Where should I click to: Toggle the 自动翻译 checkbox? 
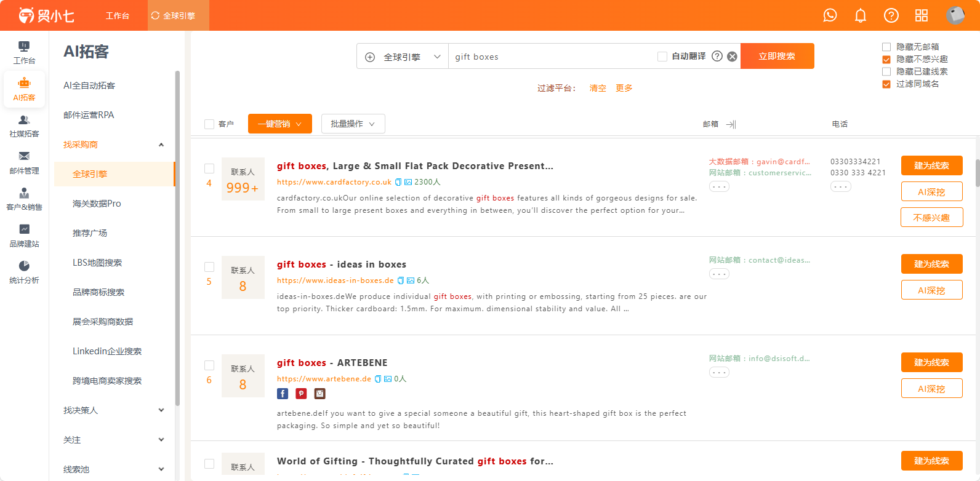[662, 57]
